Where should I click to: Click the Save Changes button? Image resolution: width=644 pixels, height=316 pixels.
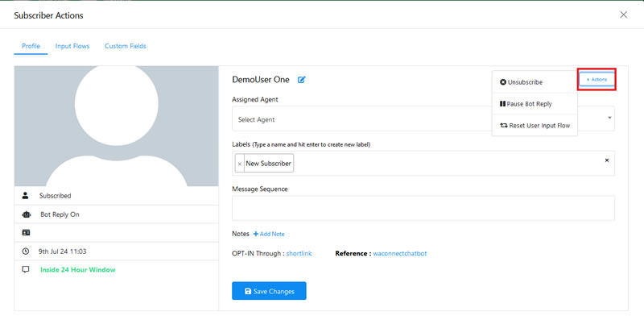click(269, 291)
